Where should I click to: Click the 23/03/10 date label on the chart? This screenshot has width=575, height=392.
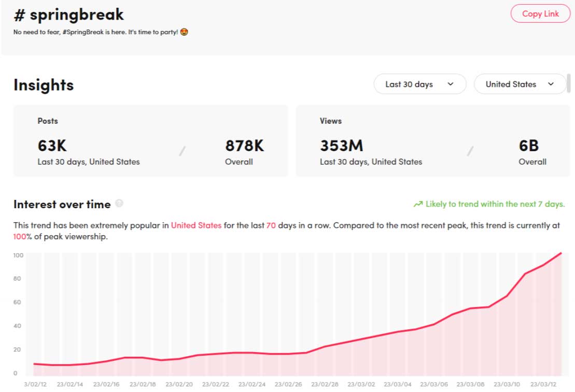tap(507, 385)
